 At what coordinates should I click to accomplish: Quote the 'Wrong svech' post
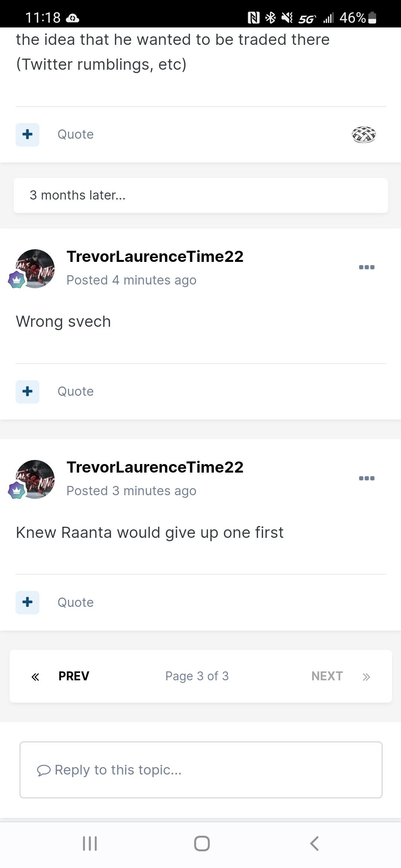[75, 391]
